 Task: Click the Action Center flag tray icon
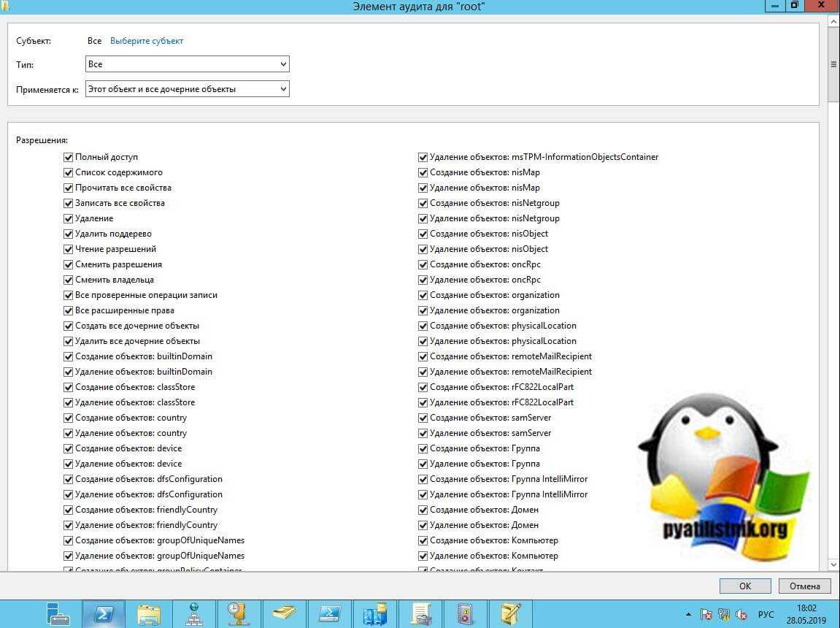(x=706, y=614)
